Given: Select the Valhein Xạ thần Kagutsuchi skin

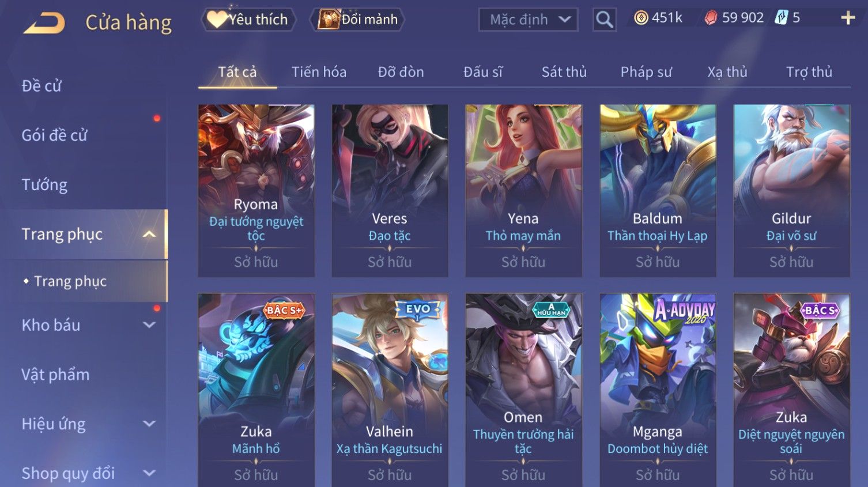Looking at the screenshot, I should (x=390, y=390).
